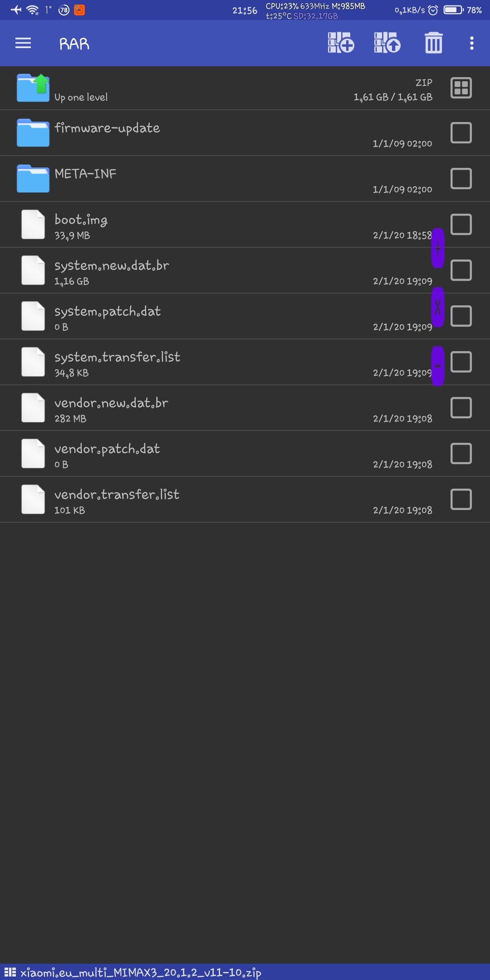Tap the extract archive icon
The height and width of the screenshot is (980, 490).
point(387,43)
